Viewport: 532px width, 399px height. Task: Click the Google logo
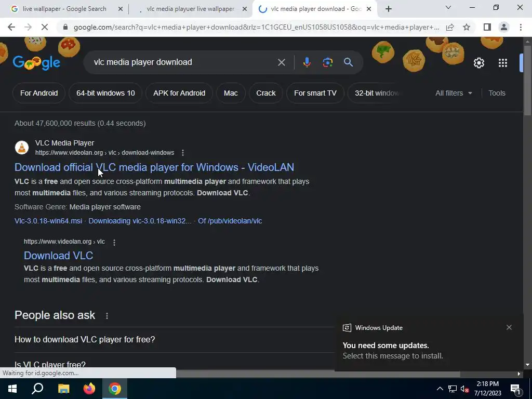(37, 62)
